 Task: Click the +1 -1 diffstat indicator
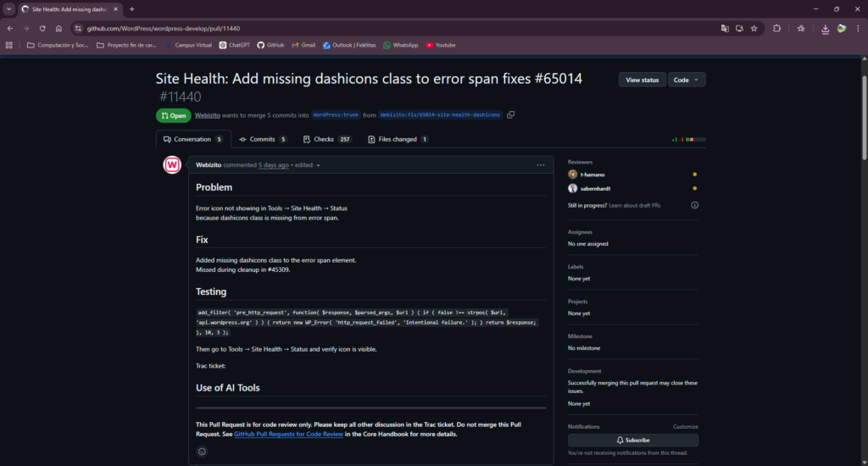pyautogui.click(x=688, y=140)
